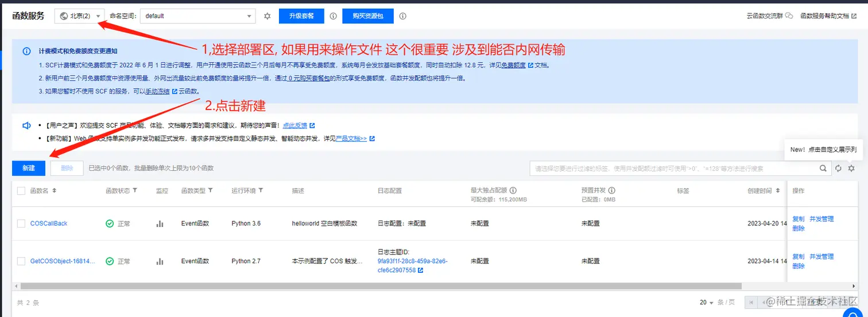
Task: Click the Python 2.7 runtime cell
Action: [x=246, y=261]
